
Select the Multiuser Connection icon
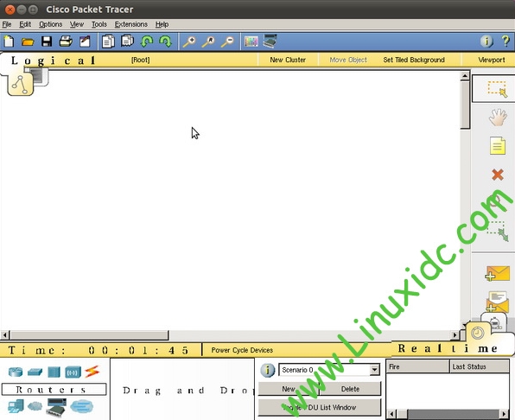click(81, 406)
